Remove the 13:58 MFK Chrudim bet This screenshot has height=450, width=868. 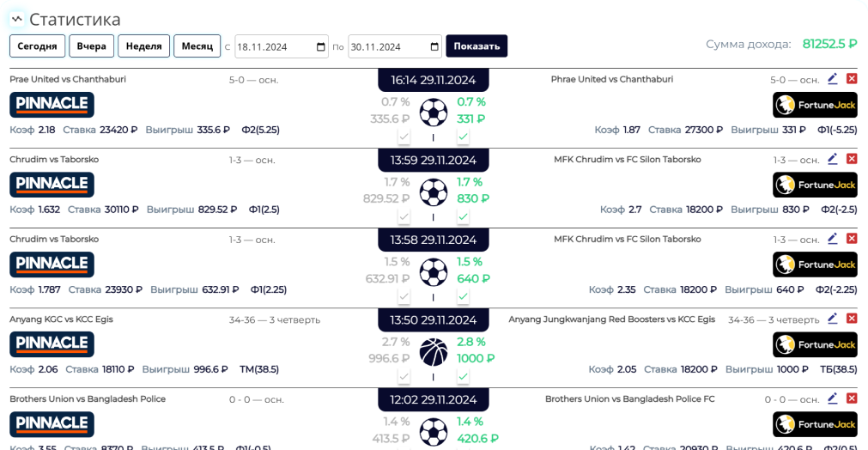click(852, 239)
